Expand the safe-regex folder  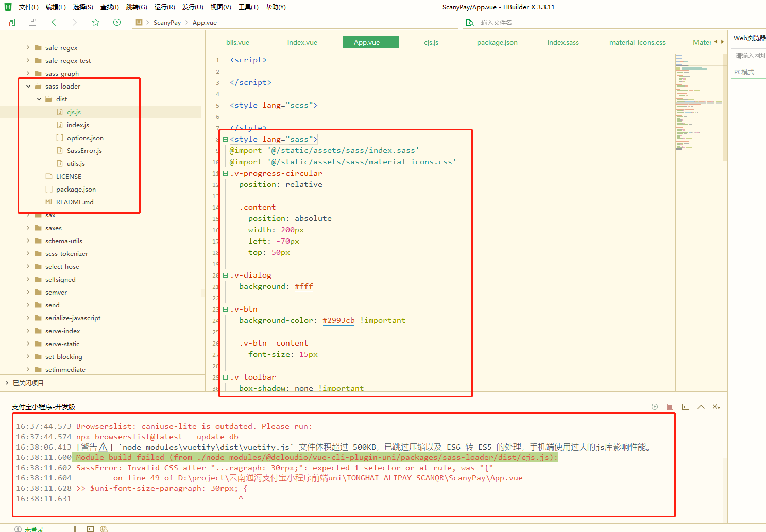tap(28, 47)
